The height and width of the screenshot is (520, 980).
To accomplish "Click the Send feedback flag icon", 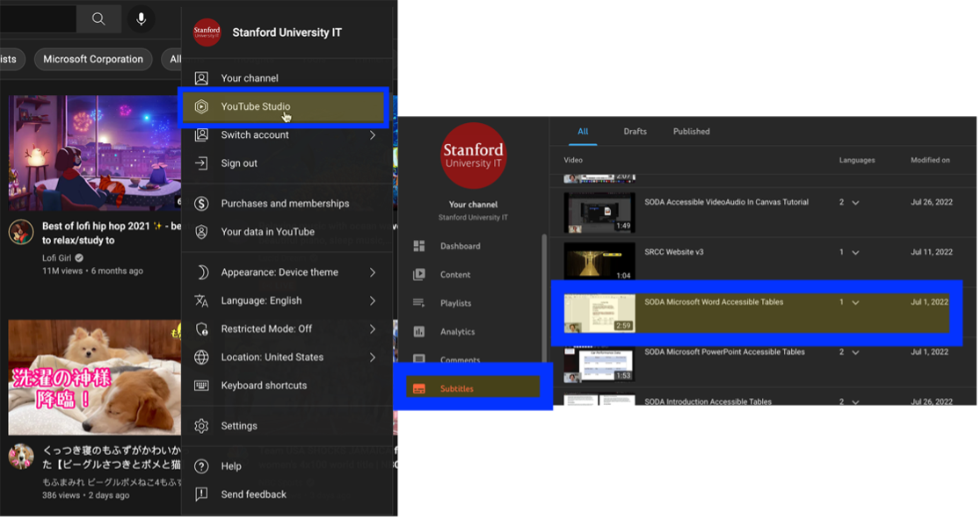I will click(201, 495).
